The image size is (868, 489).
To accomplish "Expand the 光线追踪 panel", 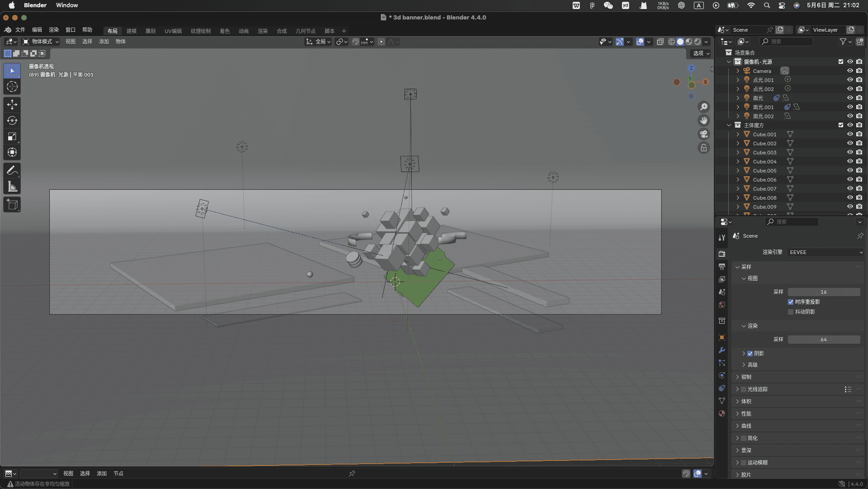I will (737, 389).
